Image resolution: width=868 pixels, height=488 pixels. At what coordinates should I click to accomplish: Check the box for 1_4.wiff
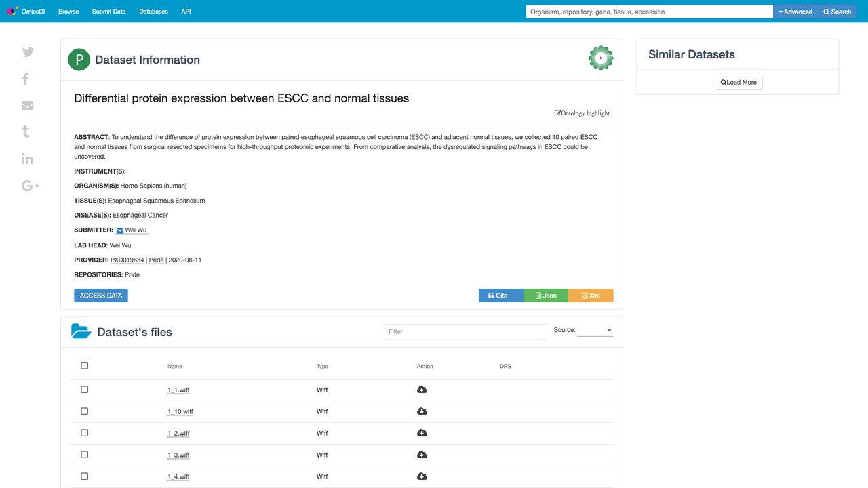tap(85, 476)
